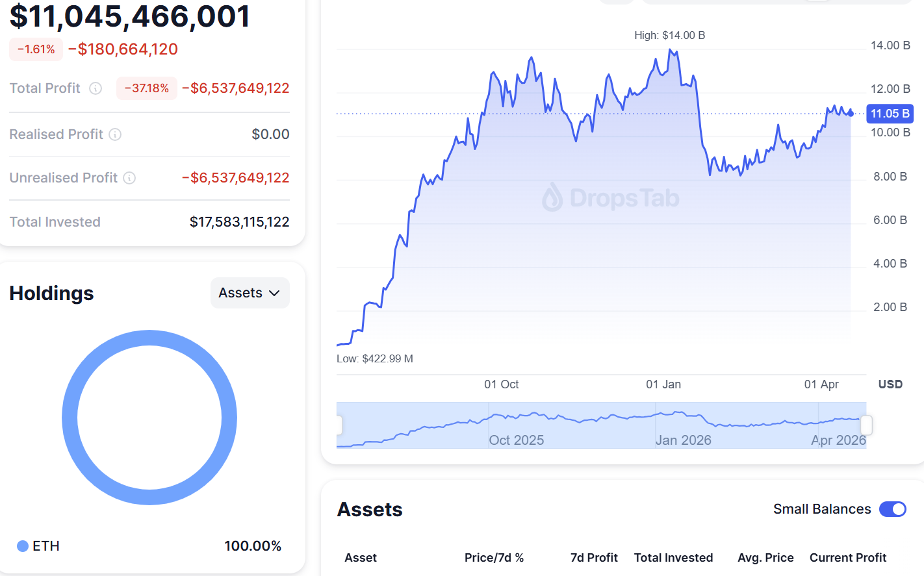
Task: Disable the Small Balances toggle
Action: [894, 509]
